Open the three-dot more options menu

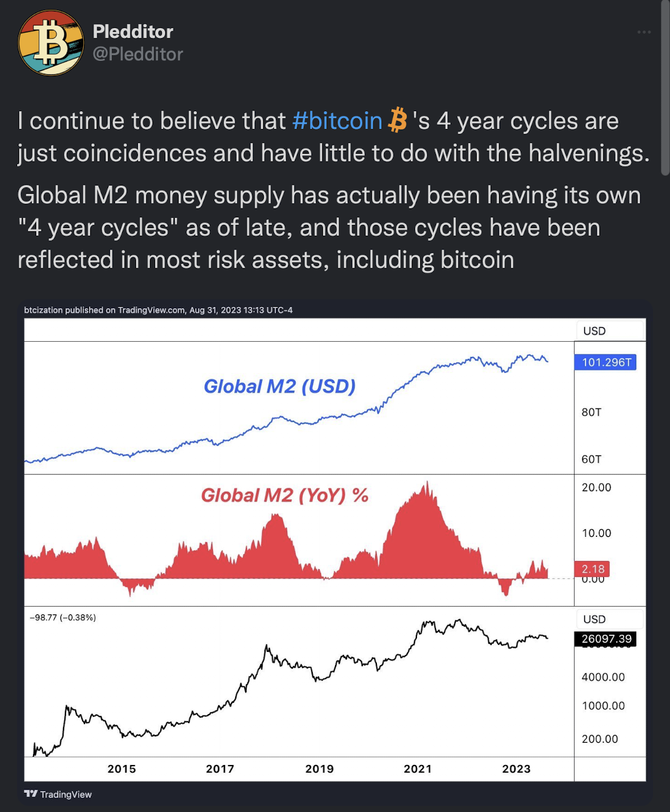point(644,32)
